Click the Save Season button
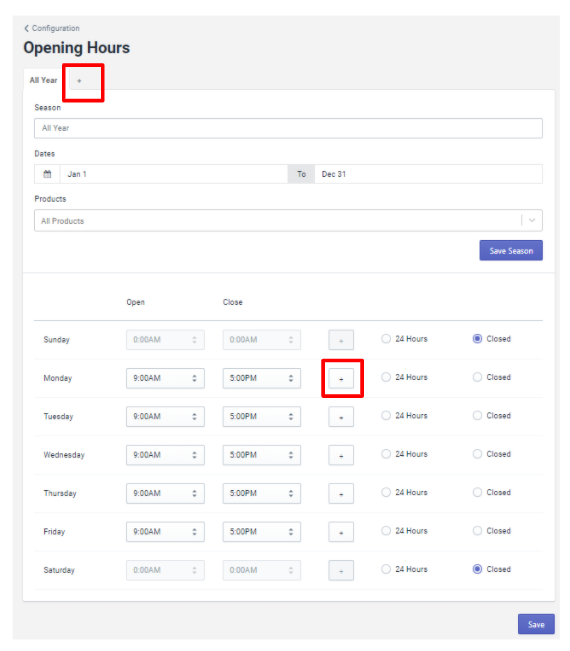This screenshot has height=651, width=570. coord(511,250)
